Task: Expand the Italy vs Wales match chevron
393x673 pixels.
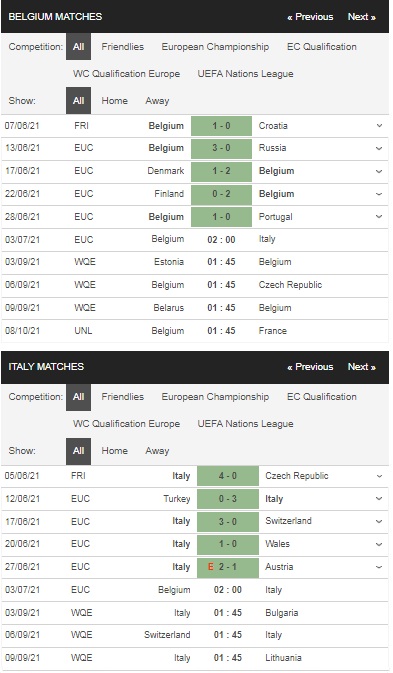Action: pos(379,544)
